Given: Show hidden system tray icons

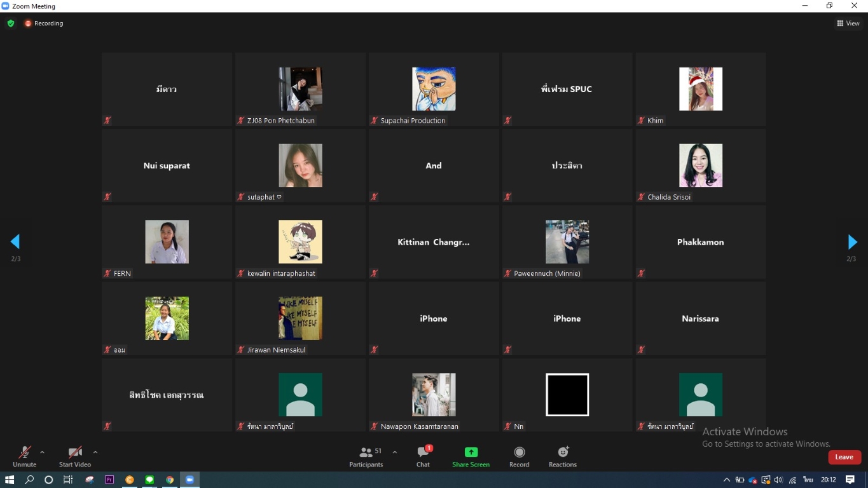Looking at the screenshot, I should coord(727,480).
